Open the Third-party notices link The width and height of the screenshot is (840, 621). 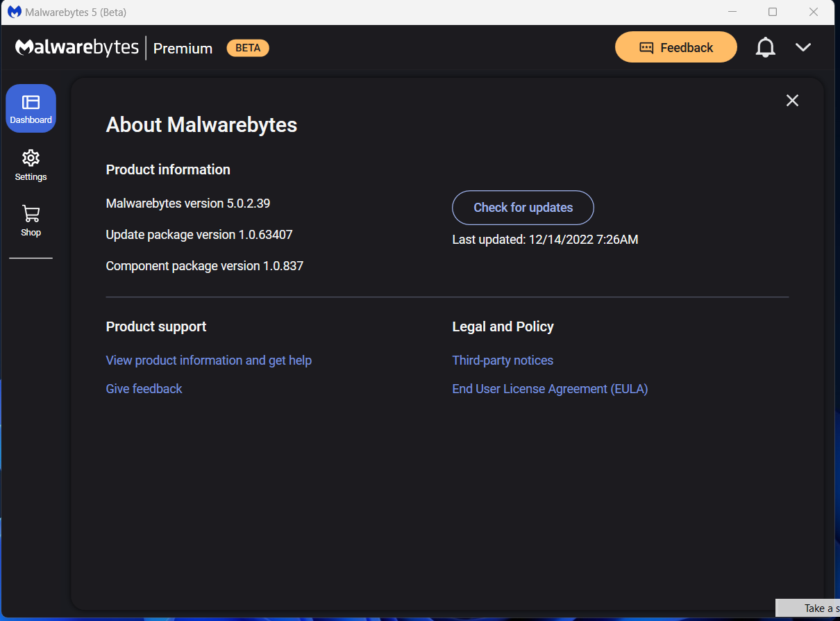click(503, 361)
